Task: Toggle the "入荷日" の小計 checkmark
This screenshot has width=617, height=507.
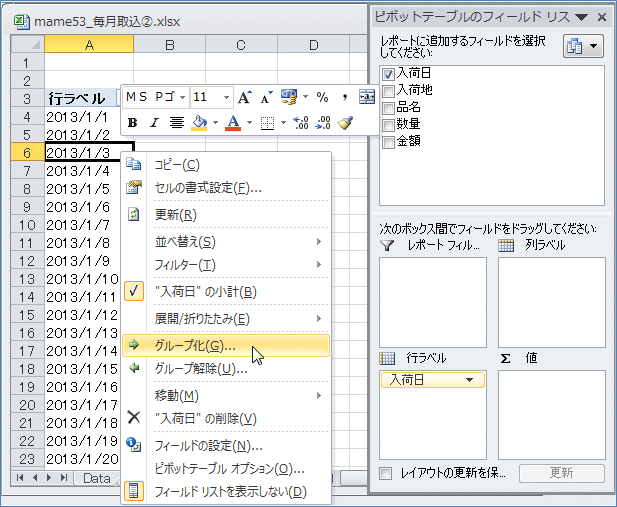Action: (x=134, y=291)
